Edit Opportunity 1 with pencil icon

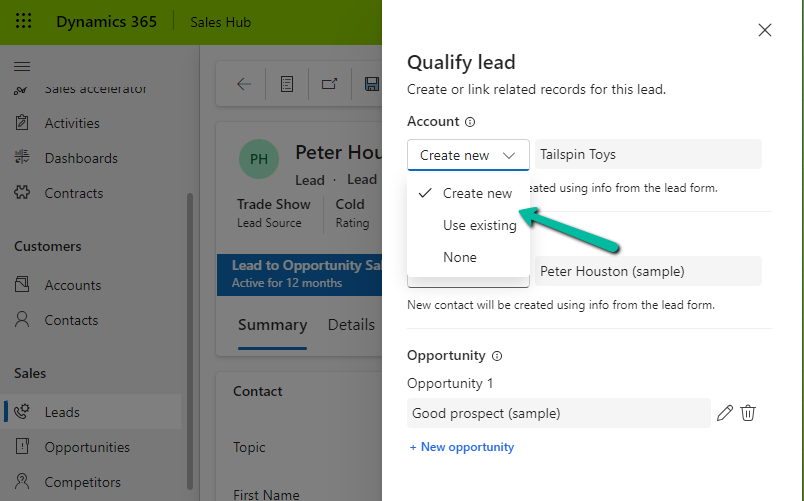725,413
